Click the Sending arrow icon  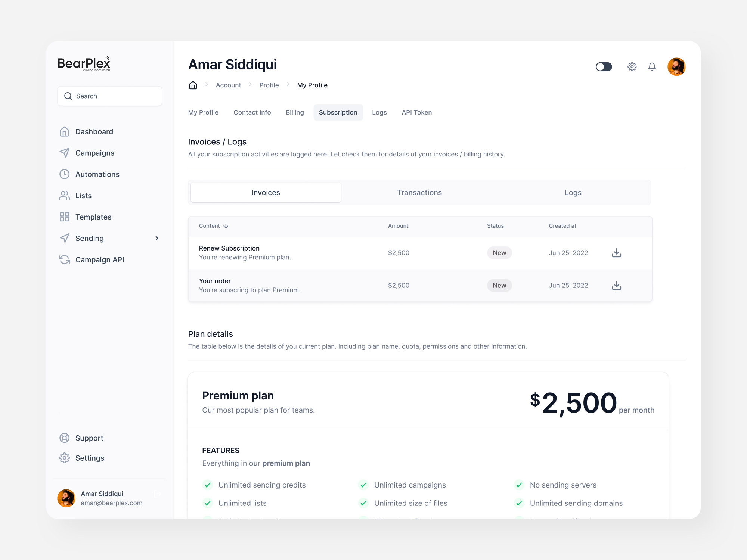point(64,238)
